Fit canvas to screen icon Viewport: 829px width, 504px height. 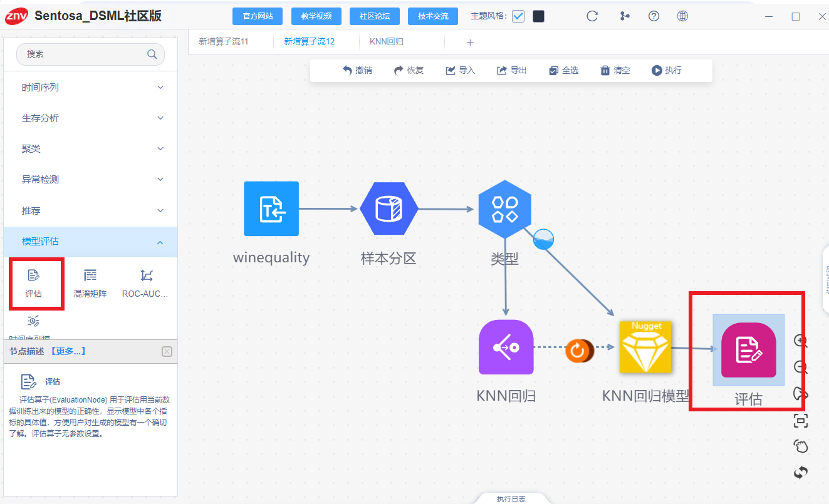[800, 420]
